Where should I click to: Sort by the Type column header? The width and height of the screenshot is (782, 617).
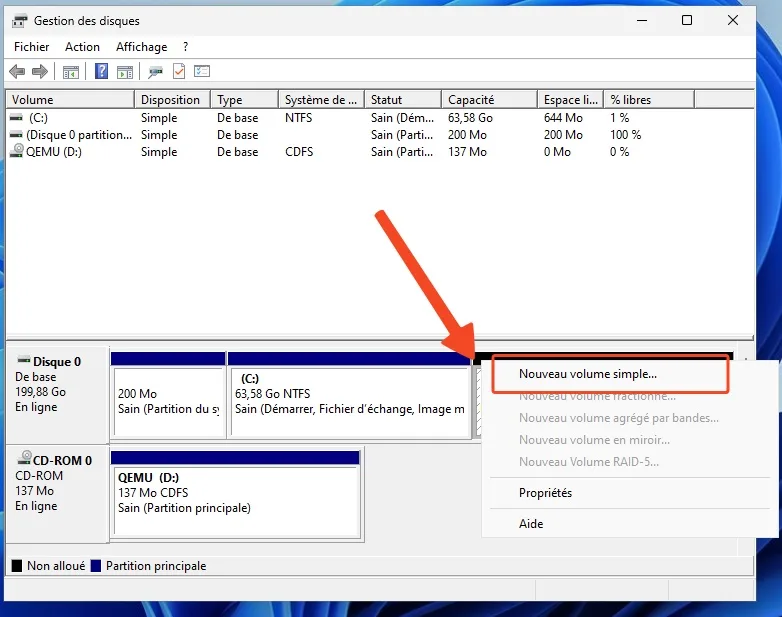(x=244, y=100)
